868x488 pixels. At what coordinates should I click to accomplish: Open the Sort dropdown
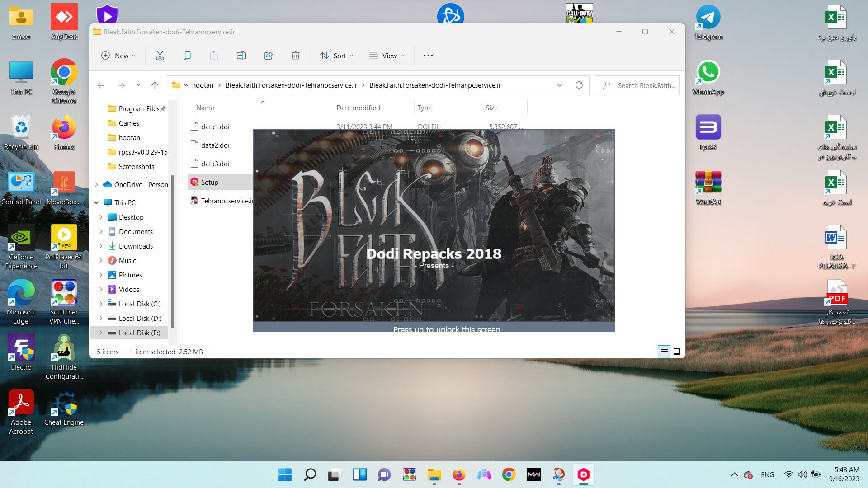tap(337, 56)
